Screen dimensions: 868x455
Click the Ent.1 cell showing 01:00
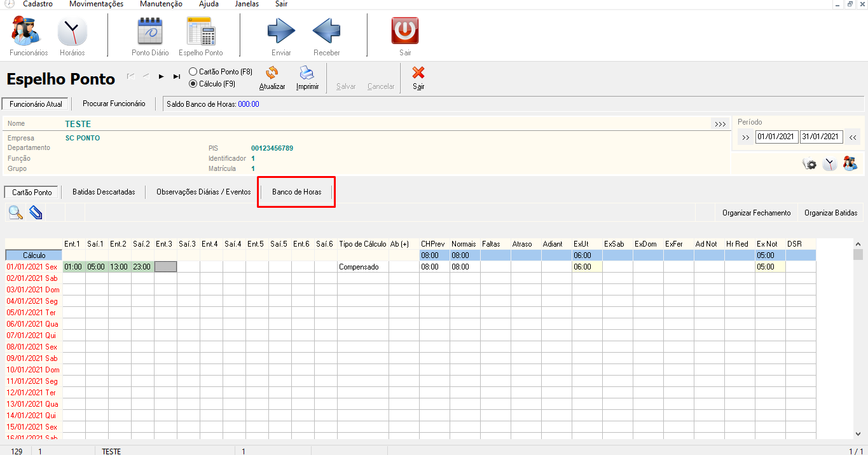pyautogui.click(x=74, y=267)
